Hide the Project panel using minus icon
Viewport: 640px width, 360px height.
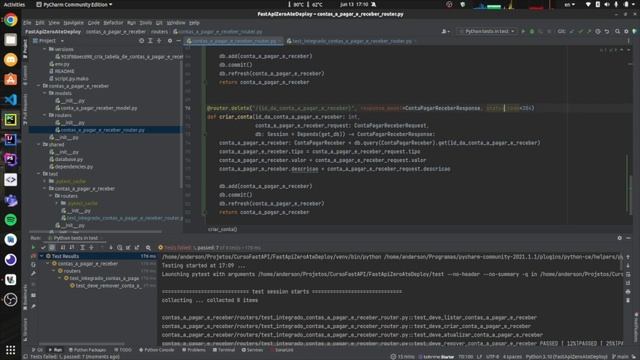tap(178, 41)
